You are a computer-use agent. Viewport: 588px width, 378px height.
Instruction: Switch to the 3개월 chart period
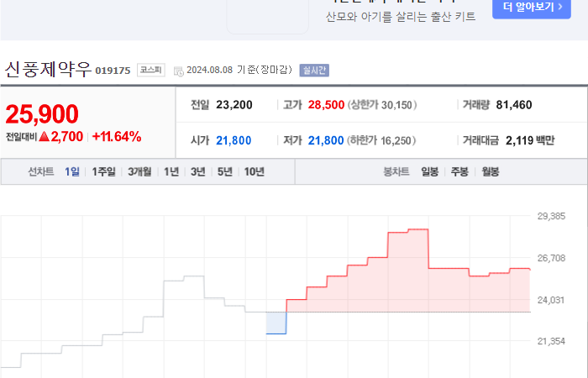pyautogui.click(x=139, y=171)
